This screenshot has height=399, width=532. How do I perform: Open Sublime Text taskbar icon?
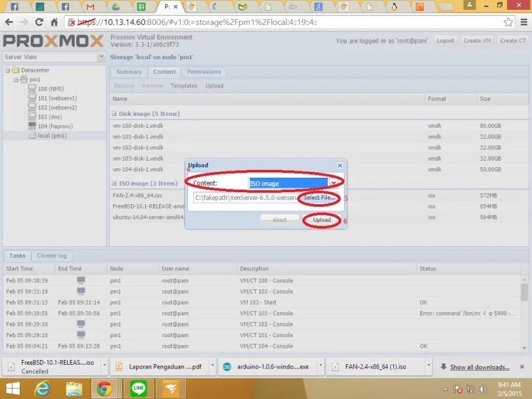171,388
